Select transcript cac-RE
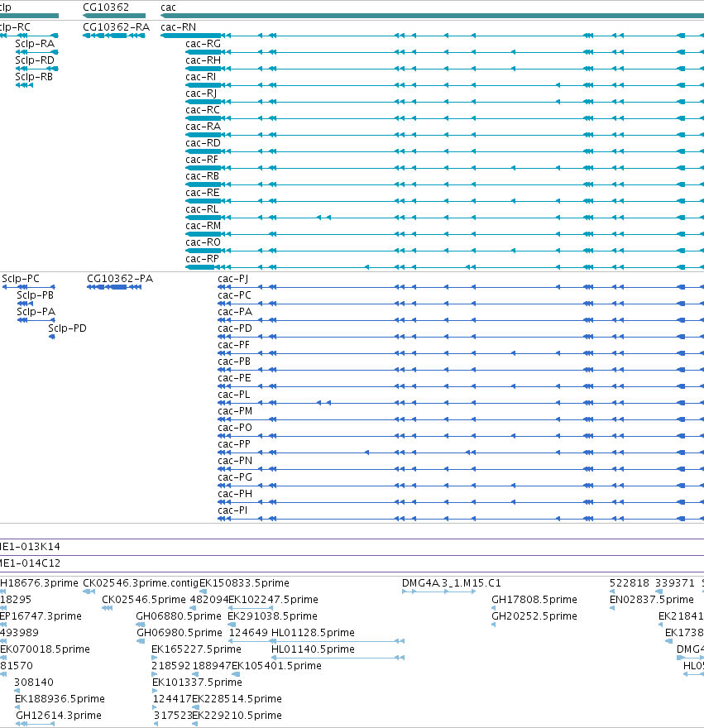The width and height of the screenshot is (704, 728). (x=203, y=193)
